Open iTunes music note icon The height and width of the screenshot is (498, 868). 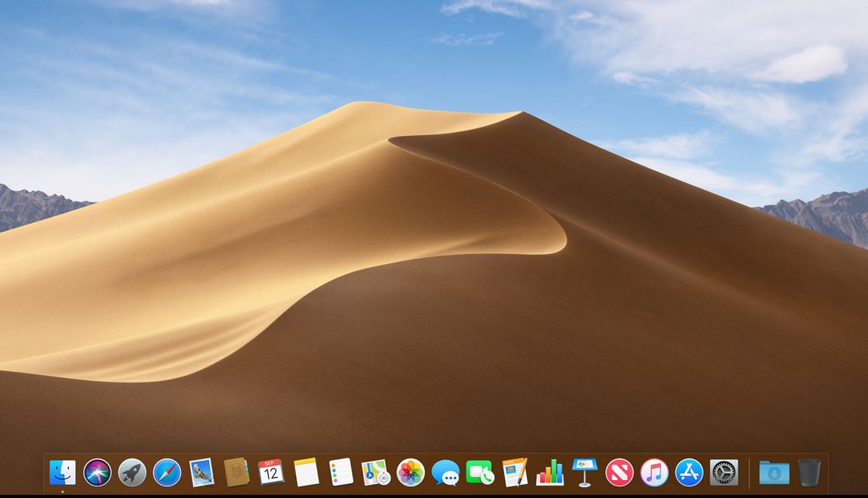click(654, 472)
